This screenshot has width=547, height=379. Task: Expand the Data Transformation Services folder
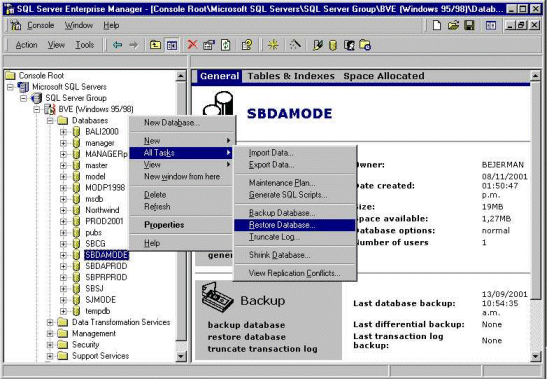50,322
